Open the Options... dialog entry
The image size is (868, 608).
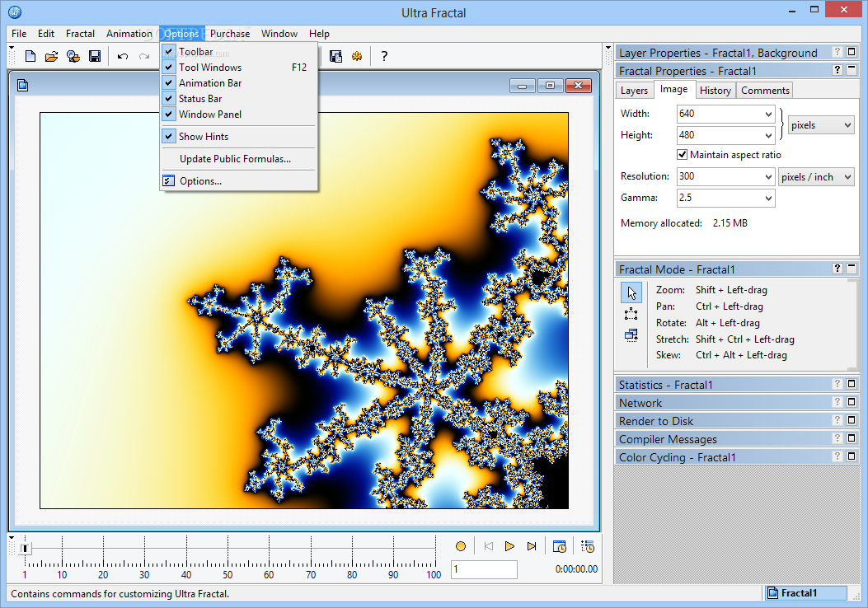[x=238, y=181]
